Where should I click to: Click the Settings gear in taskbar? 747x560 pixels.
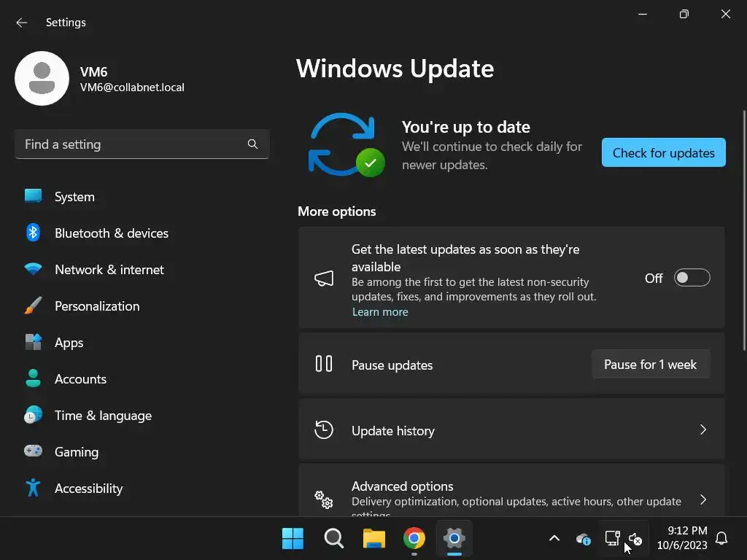pyautogui.click(x=454, y=539)
